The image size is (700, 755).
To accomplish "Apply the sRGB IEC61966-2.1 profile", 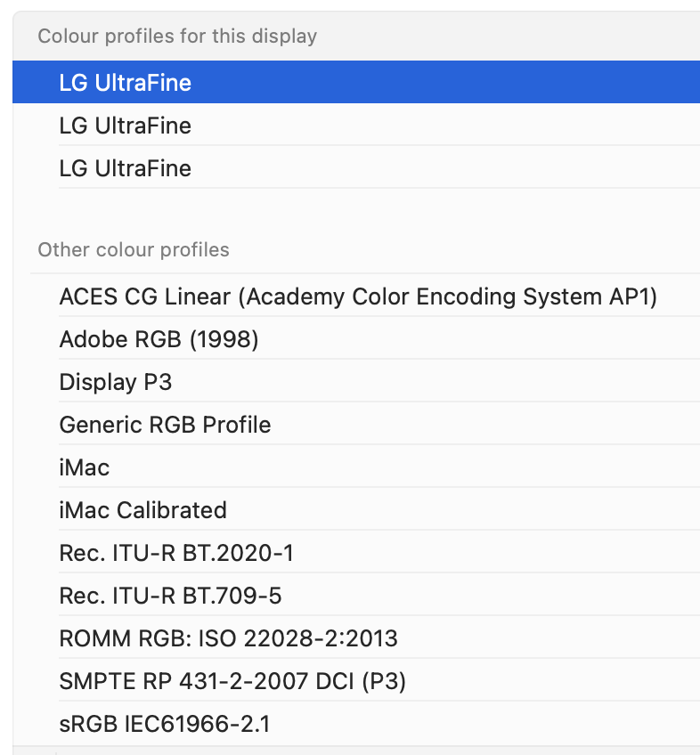I will [x=165, y=724].
